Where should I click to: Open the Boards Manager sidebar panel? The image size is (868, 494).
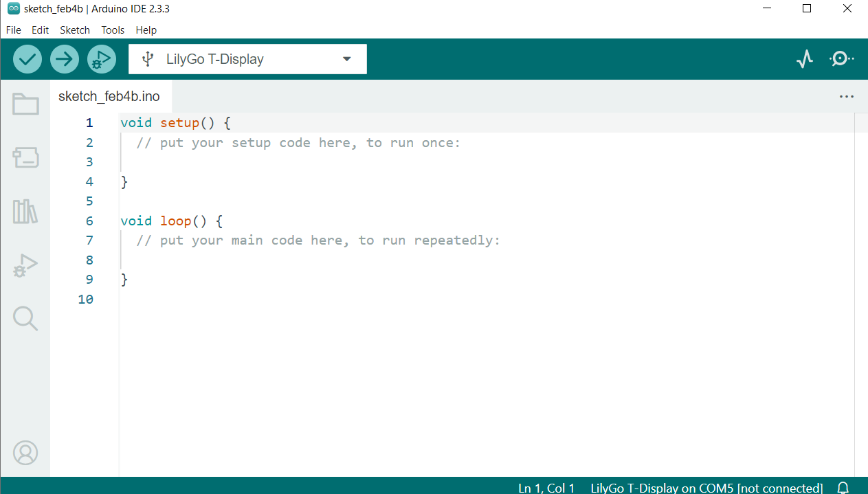(25, 158)
